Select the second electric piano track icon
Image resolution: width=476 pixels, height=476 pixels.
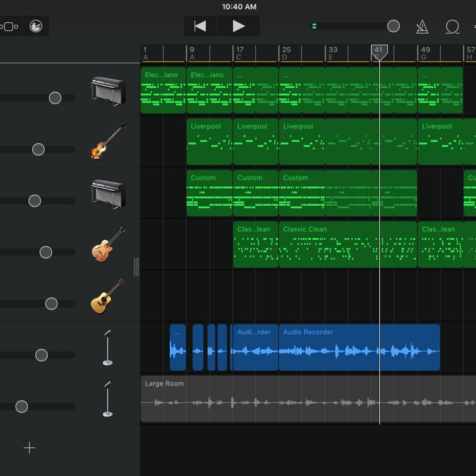pos(108,194)
